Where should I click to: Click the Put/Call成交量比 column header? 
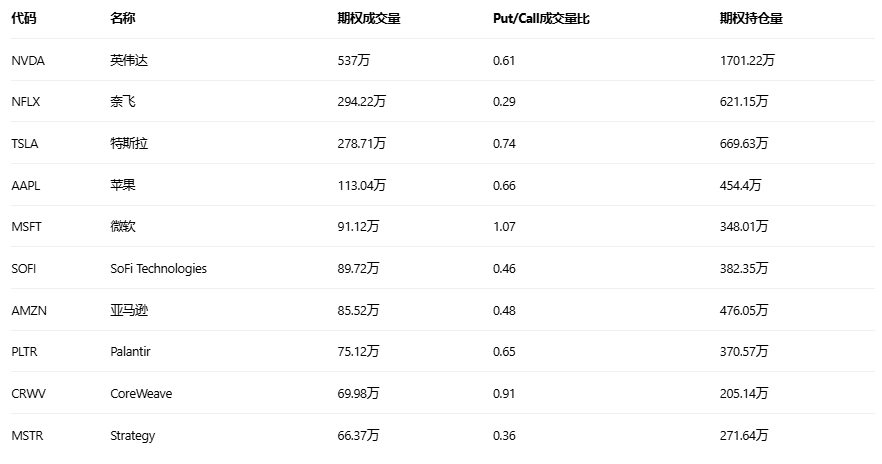(x=541, y=18)
